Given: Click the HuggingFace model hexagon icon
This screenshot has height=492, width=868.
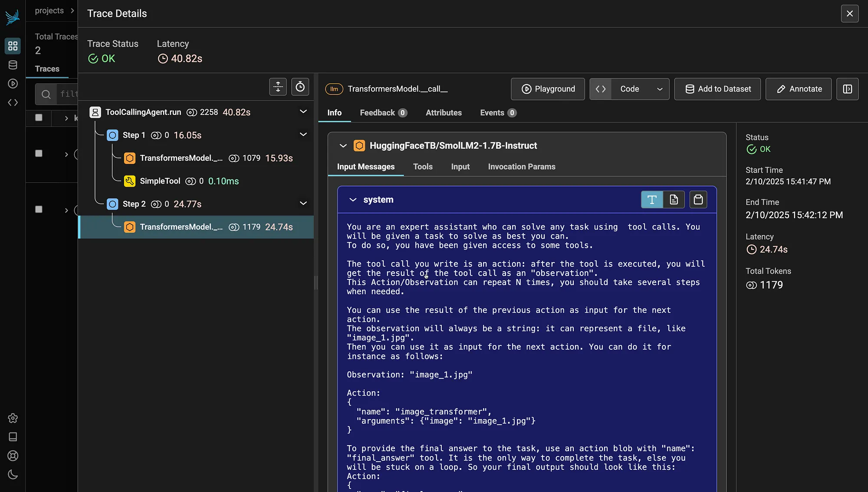Looking at the screenshot, I should click(x=359, y=146).
